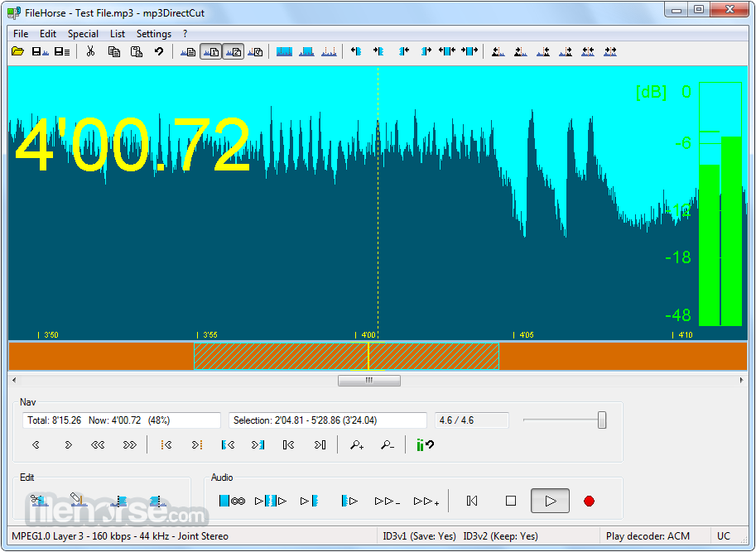Click the green pause-with-undo-arrow nav icon
The height and width of the screenshot is (552, 756).
click(426, 445)
